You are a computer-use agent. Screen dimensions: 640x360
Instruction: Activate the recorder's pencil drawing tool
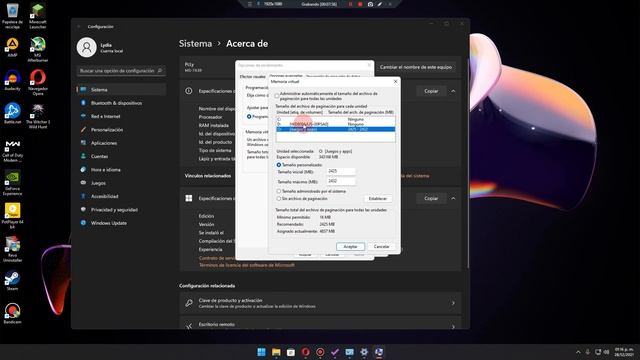pos(380,4)
